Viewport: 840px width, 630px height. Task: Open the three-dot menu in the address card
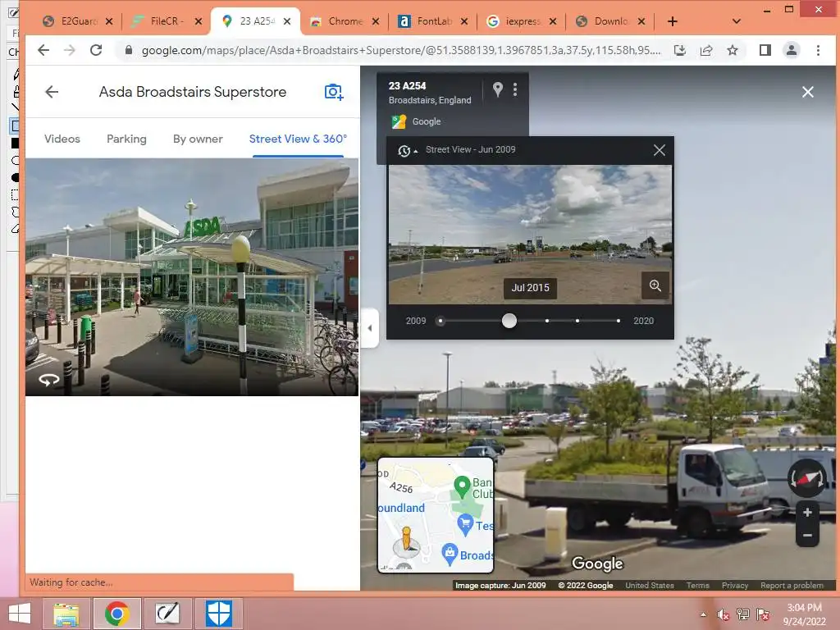tap(515, 89)
